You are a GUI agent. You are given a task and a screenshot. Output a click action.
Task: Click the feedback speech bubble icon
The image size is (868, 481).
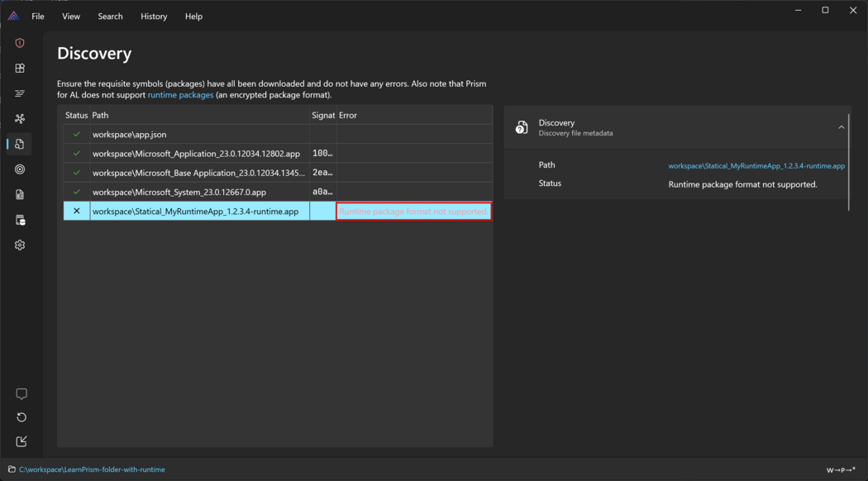pyautogui.click(x=21, y=394)
